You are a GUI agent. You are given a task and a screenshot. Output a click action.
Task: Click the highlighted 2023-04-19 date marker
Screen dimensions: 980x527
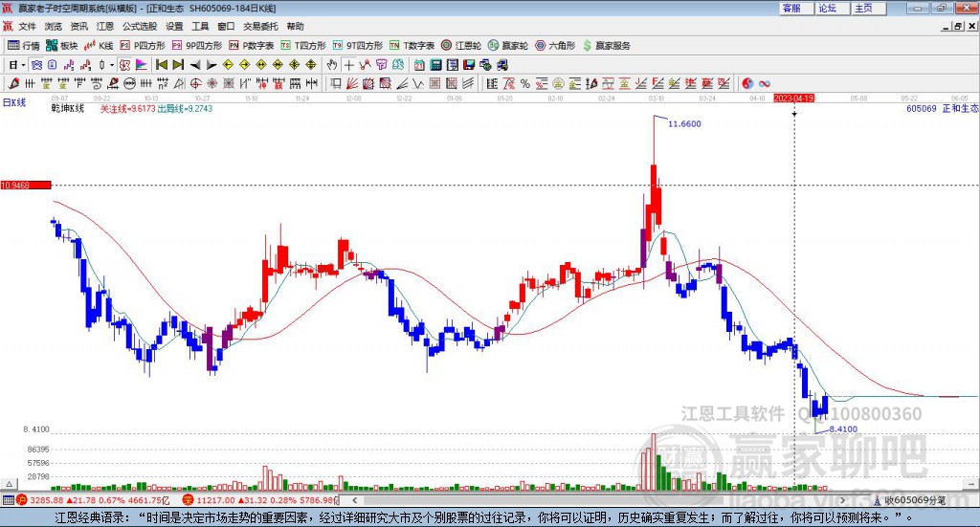[x=793, y=98]
